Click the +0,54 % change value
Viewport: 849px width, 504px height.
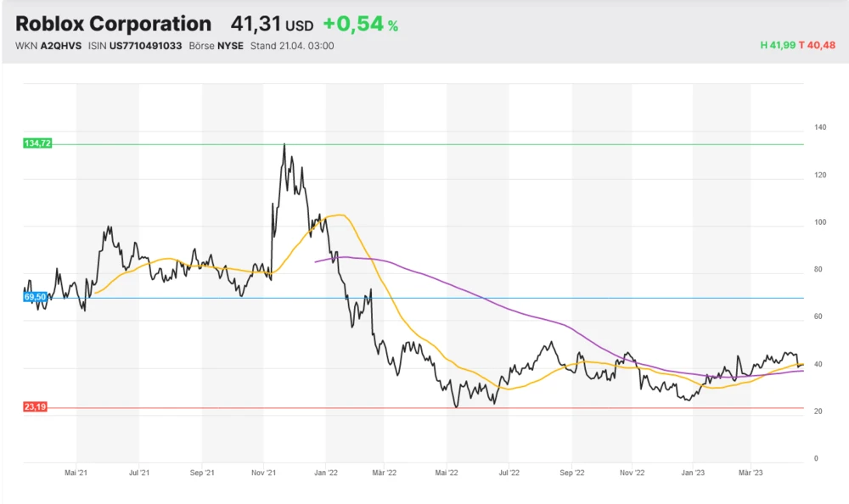[x=360, y=25]
